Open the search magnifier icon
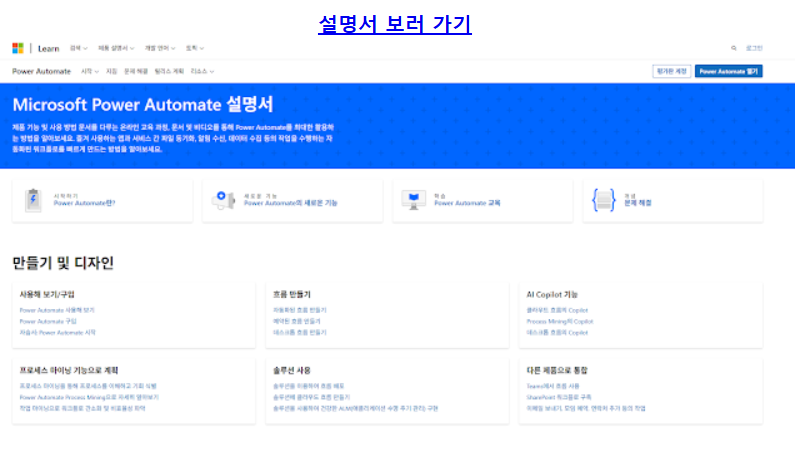The width and height of the screenshot is (808, 453). pos(734,48)
